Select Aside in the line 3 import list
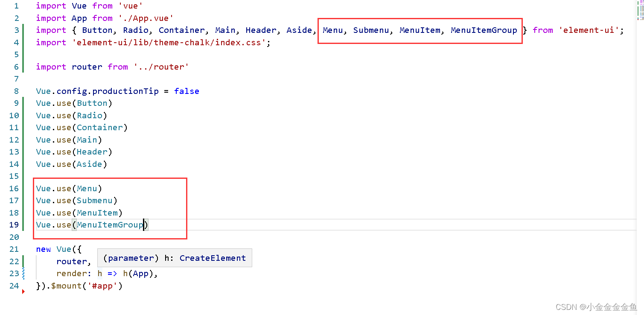The height and width of the screenshot is (315, 644). 299,30
